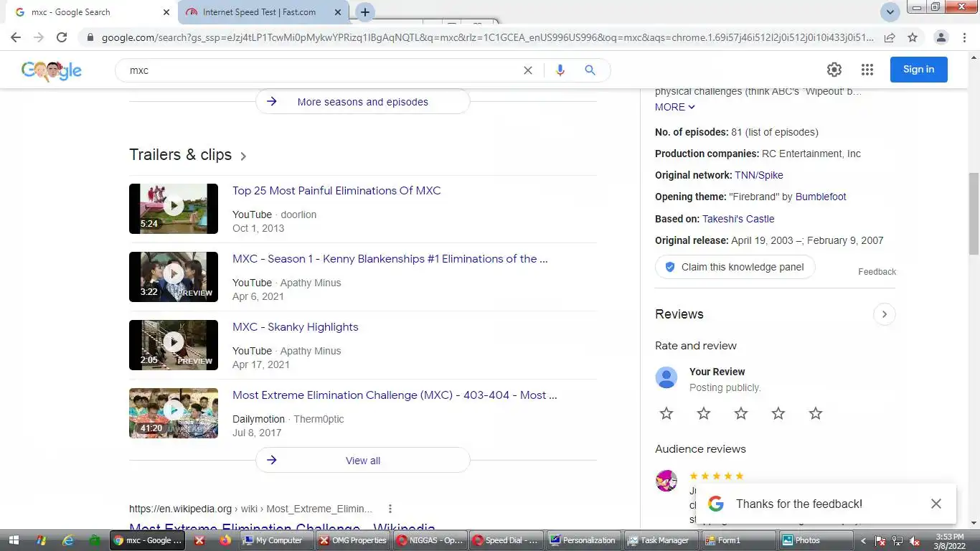Switch to Form1 taskbar window
Screen dimensions: 980x551
tap(738, 540)
